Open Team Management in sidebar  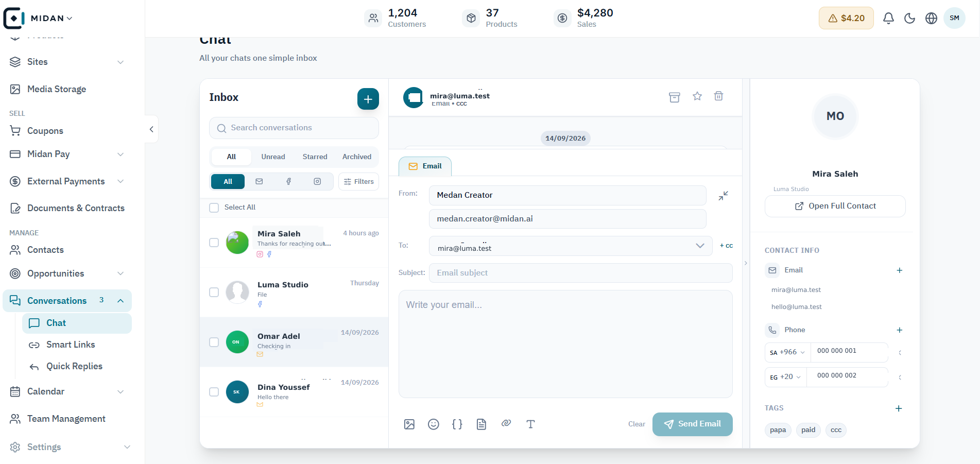click(67, 419)
